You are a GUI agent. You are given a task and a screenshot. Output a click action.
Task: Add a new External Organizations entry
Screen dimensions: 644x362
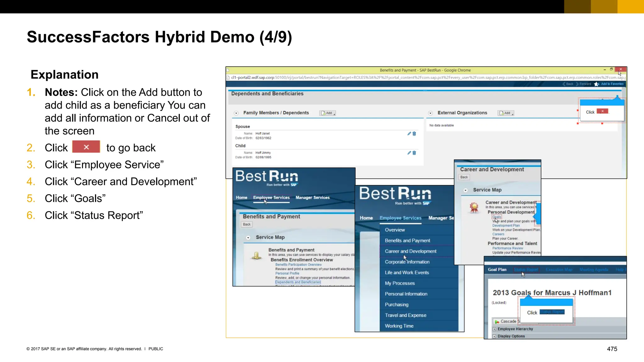(506, 113)
